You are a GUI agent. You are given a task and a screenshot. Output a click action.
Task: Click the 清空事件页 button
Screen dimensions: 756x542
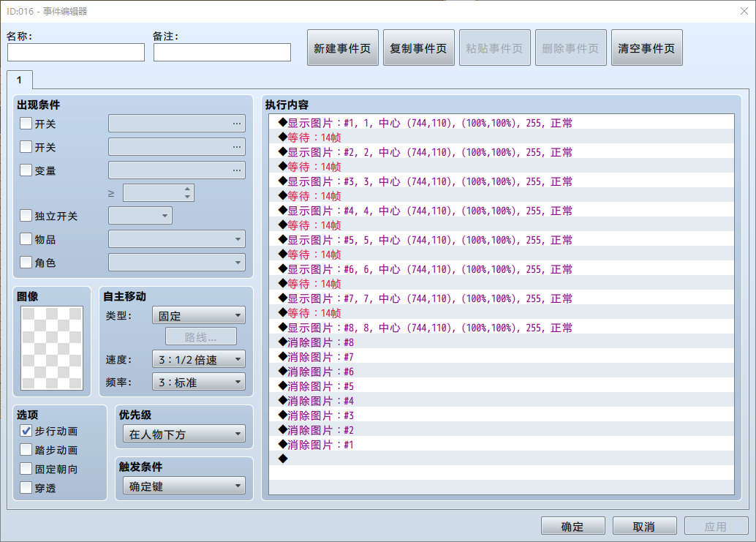(x=646, y=48)
